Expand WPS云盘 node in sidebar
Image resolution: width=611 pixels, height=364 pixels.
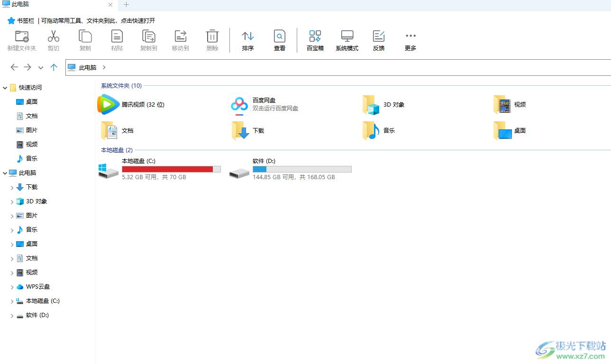point(12,287)
